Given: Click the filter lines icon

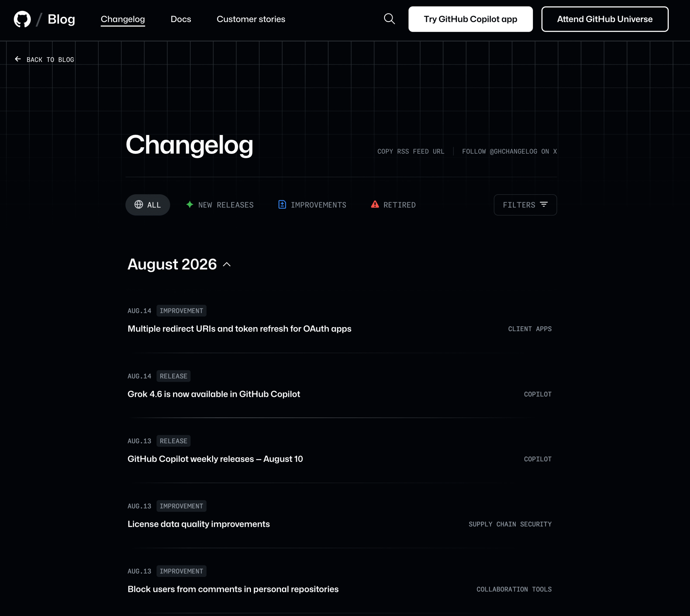Looking at the screenshot, I should pos(544,205).
